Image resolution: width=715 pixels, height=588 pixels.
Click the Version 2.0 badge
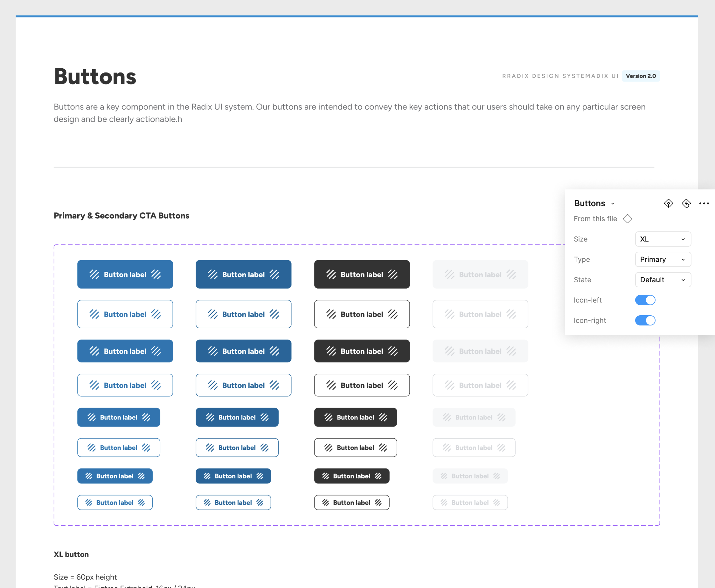click(641, 76)
